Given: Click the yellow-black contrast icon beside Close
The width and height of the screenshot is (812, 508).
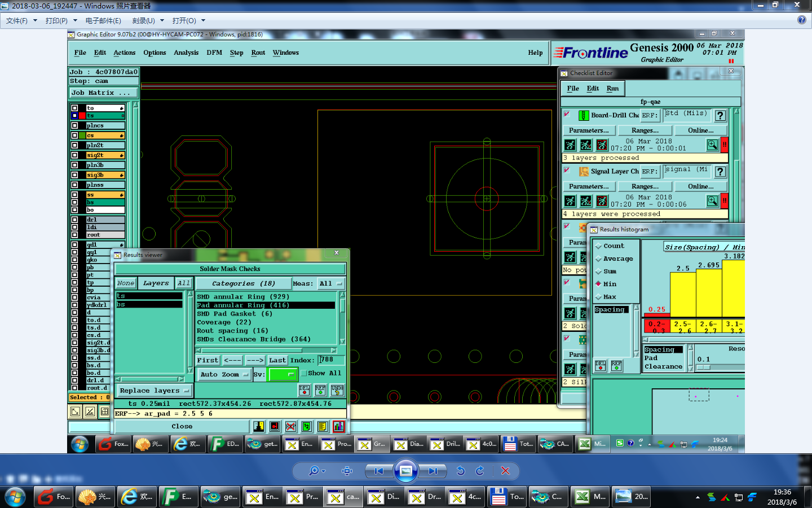Looking at the screenshot, I should pyautogui.click(x=259, y=427).
